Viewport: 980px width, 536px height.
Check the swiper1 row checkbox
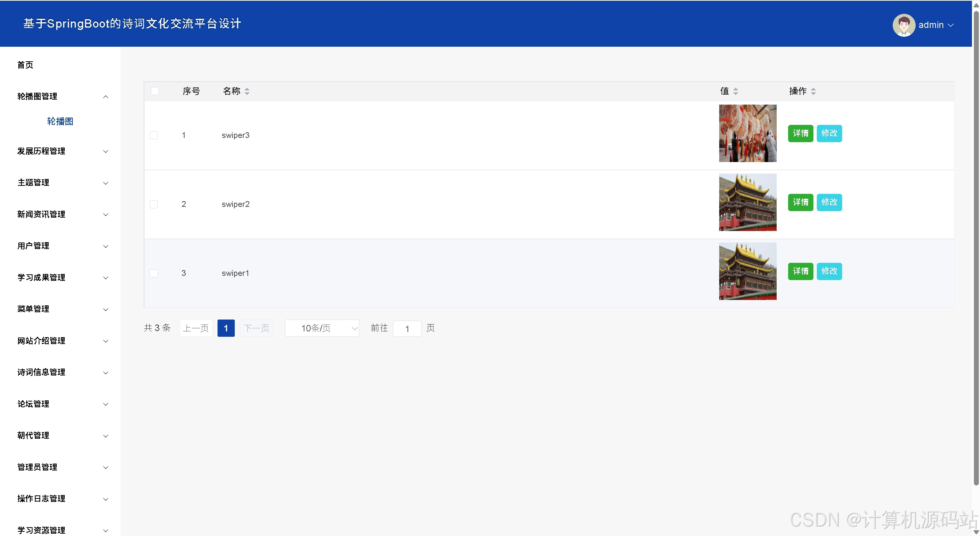[154, 273]
